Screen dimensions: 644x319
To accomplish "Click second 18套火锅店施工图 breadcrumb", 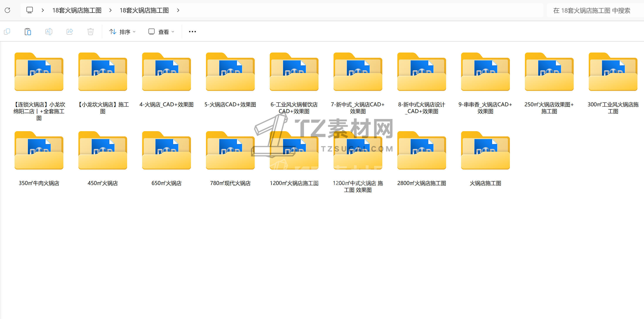I will 144,10.
